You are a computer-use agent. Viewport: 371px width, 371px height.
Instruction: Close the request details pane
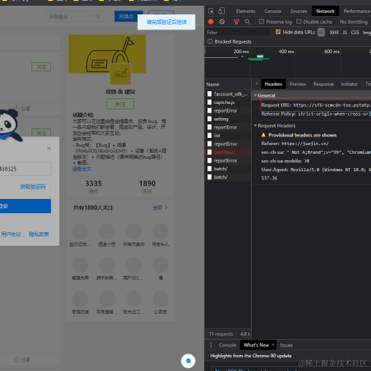256,84
